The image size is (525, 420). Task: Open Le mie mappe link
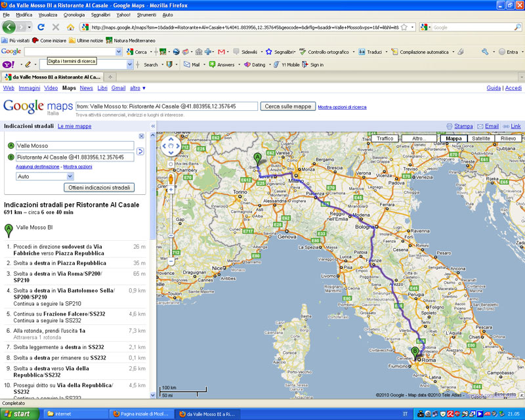(74, 126)
